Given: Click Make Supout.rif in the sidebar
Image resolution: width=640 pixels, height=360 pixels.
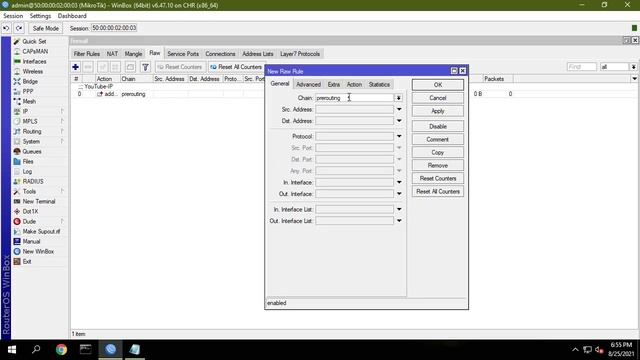Looking at the screenshot, I should tap(41, 231).
